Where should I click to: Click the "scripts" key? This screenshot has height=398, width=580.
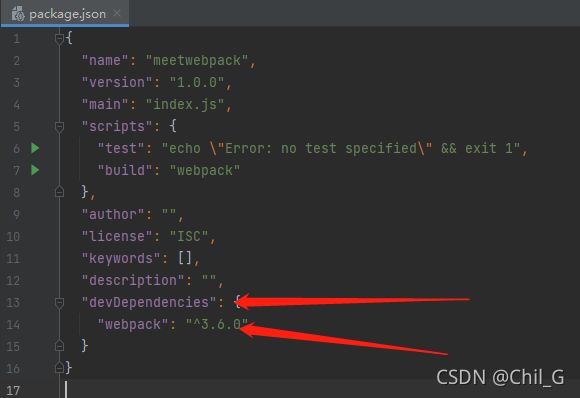pos(117,127)
